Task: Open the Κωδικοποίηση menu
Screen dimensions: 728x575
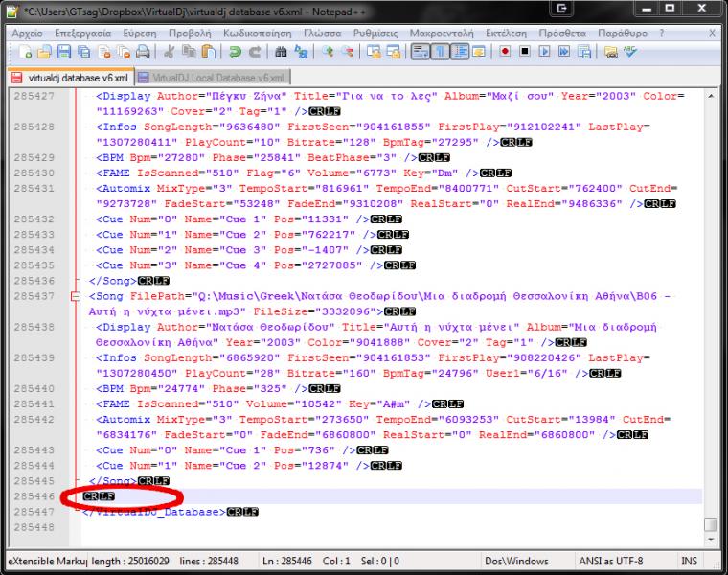Action: click(x=258, y=34)
